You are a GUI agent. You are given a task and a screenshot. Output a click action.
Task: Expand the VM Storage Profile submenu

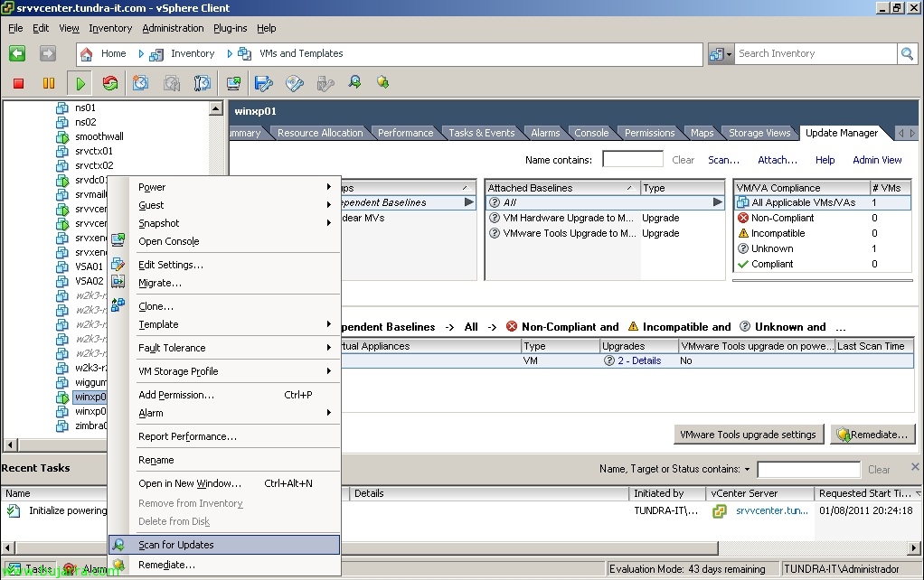[x=329, y=371]
